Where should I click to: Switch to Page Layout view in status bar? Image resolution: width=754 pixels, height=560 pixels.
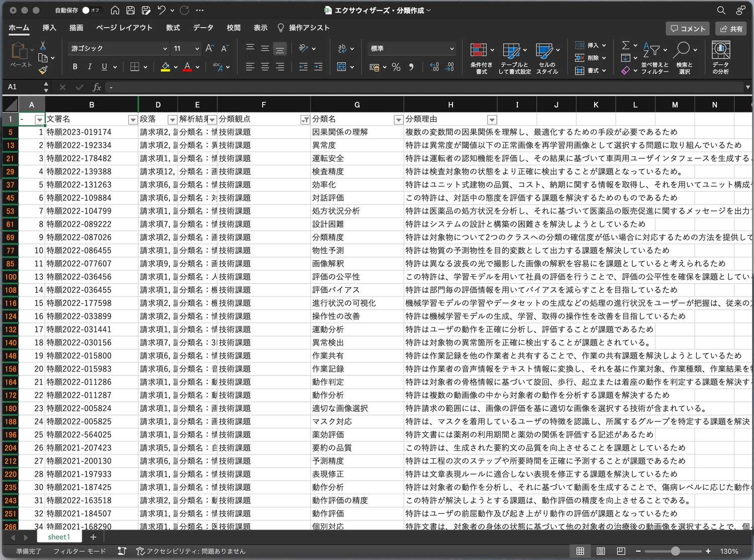(x=601, y=551)
